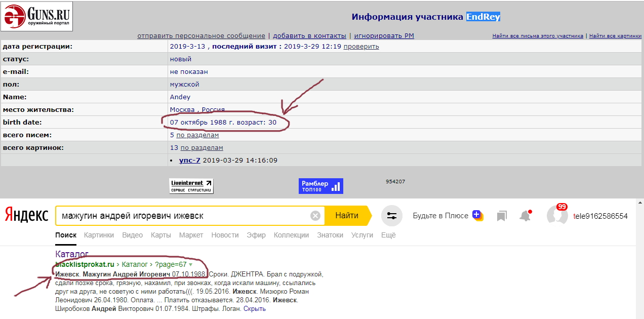Switch to the Картинки tab
This screenshot has height=319, width=644.
pyautogui.click(x=99, y=235)
